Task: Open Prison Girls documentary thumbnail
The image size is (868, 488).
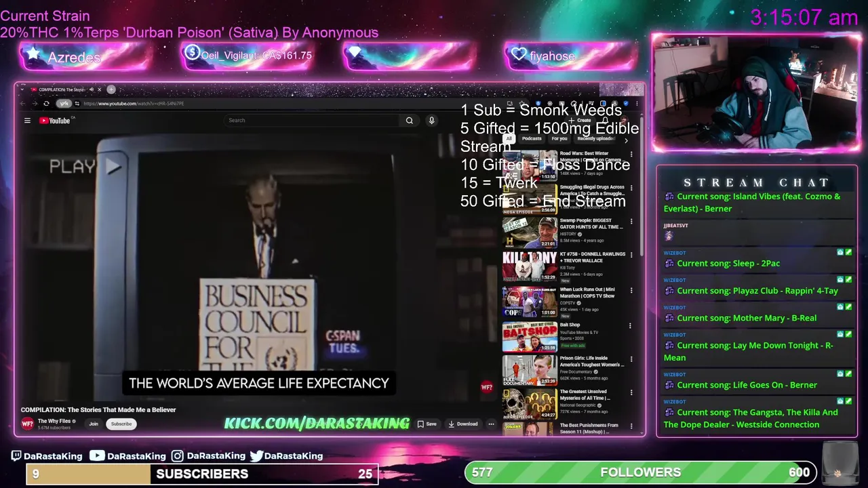Action: 530,370
